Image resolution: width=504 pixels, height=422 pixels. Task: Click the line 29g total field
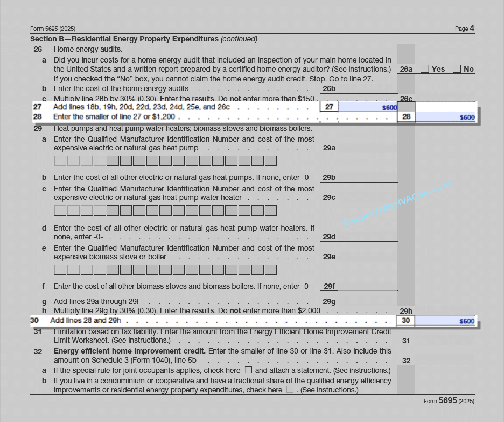coord(367,301)
